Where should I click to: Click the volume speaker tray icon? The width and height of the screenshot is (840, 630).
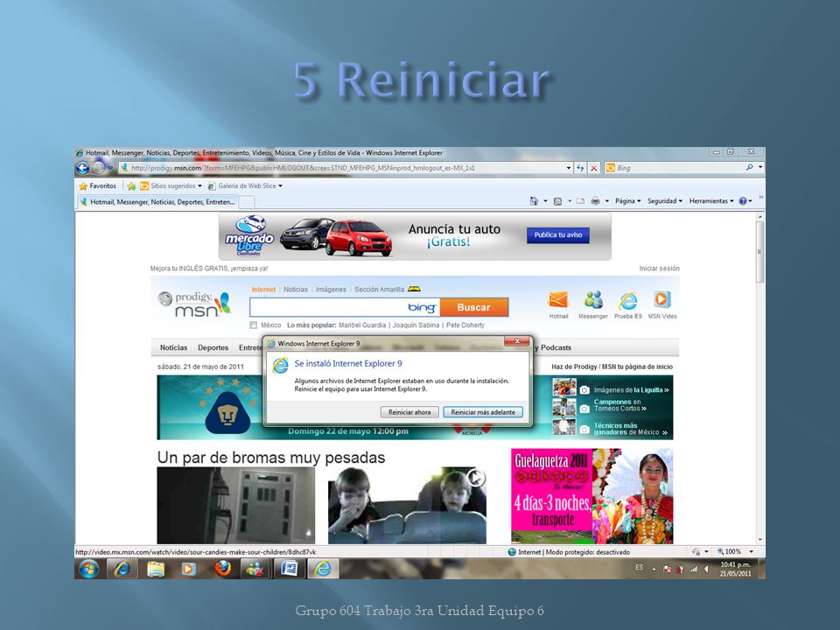point(706,569)
